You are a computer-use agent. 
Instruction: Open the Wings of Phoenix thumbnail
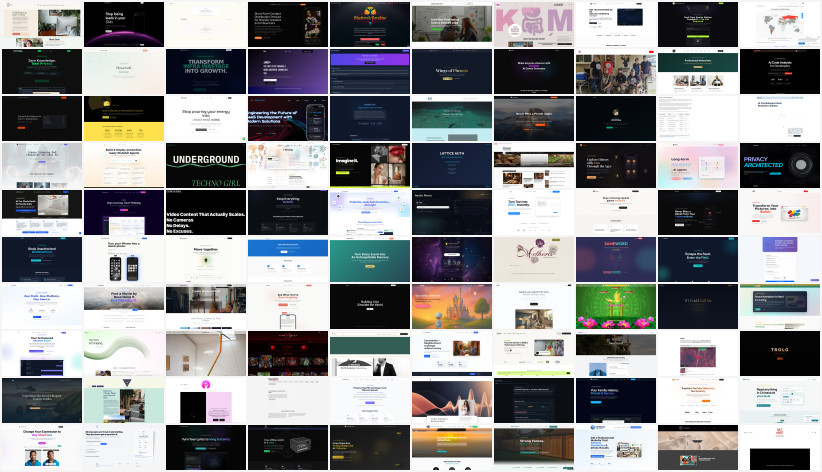(452, 71)
